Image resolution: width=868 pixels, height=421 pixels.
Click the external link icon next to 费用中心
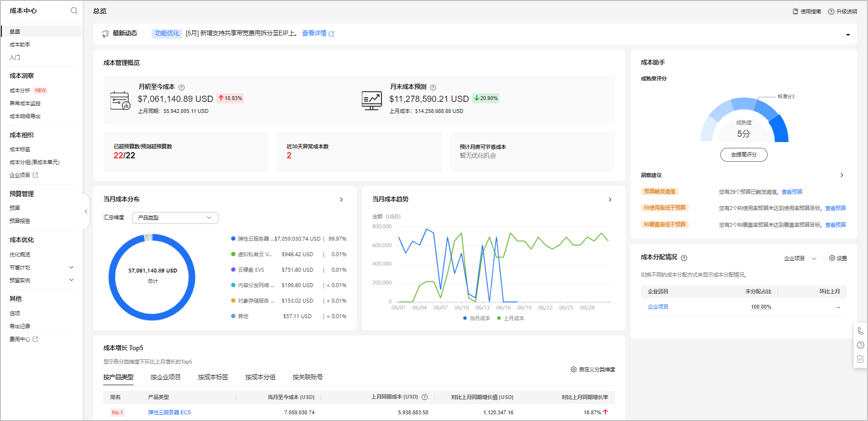click(x=35, y=339)
